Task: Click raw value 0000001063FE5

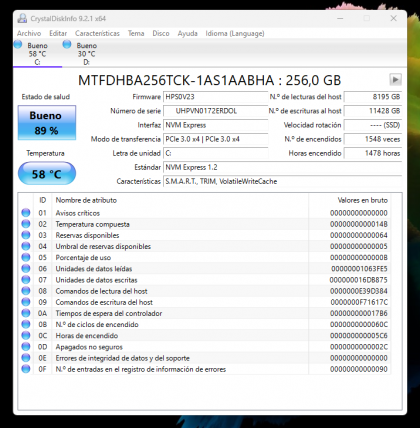Action: click(x=359, y=269)
